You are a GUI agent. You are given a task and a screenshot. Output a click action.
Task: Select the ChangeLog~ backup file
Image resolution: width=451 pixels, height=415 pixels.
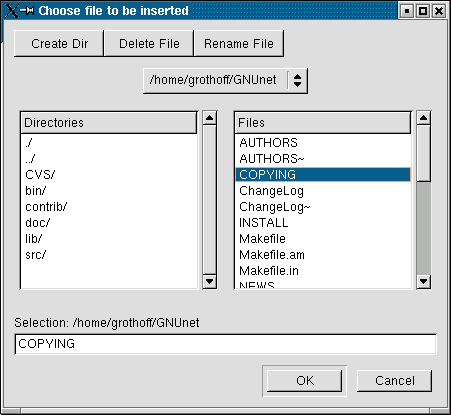click(323, 207)
